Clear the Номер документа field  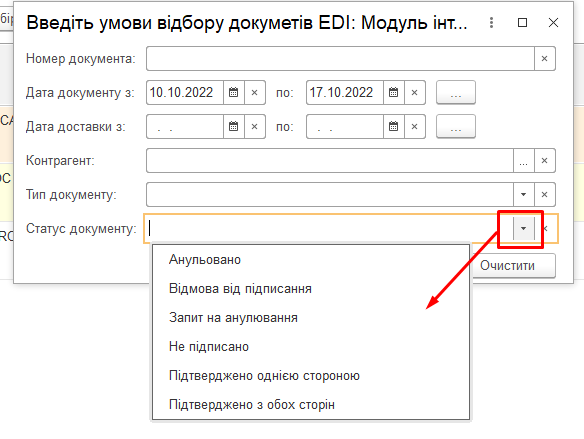pos(545,58)
